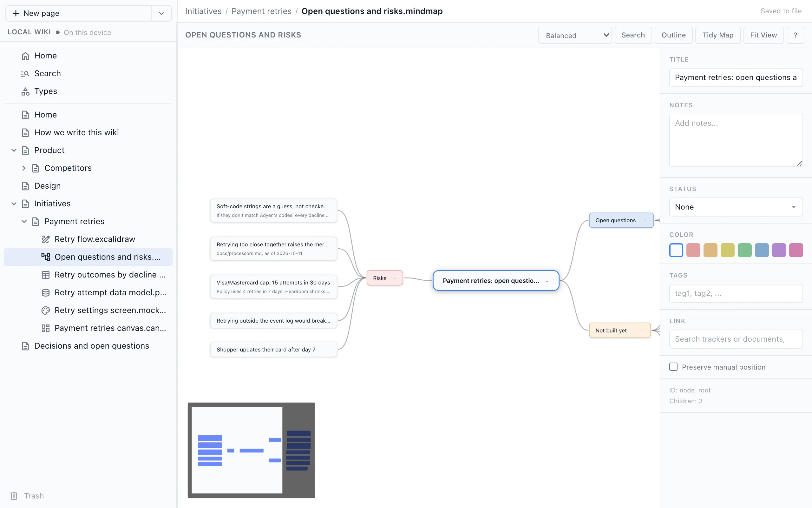This screenshot has width=812, height=508.
Task: Click the Fit View button
Action: click(x=763, y=35)
